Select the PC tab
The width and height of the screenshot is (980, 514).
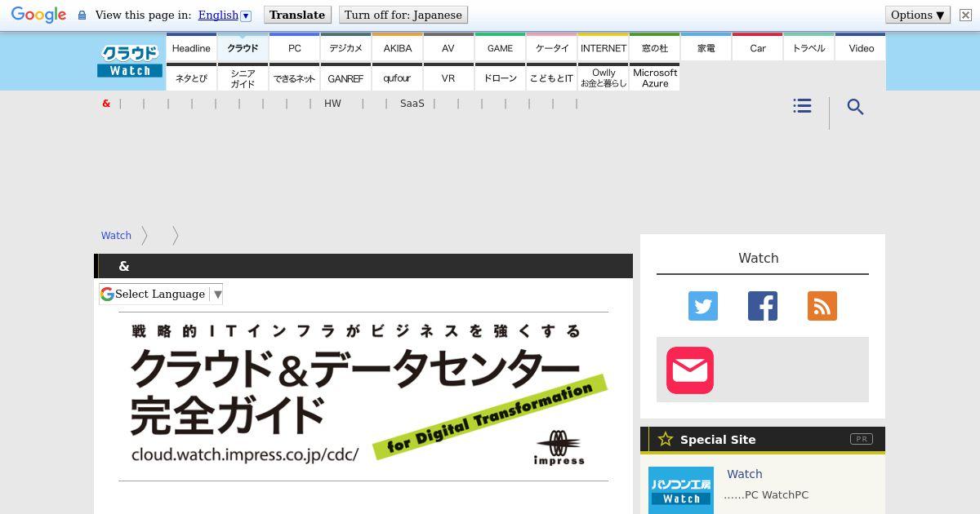(295, 47)
